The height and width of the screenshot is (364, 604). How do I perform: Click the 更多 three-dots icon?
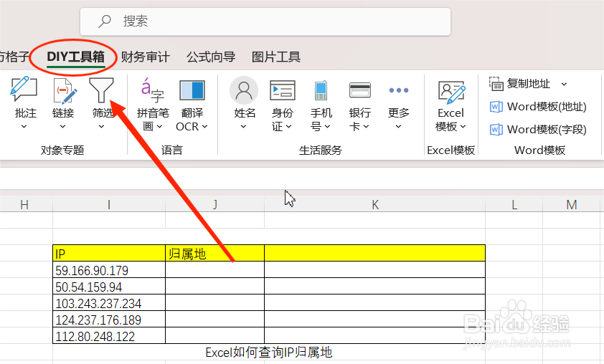[398, 90]
